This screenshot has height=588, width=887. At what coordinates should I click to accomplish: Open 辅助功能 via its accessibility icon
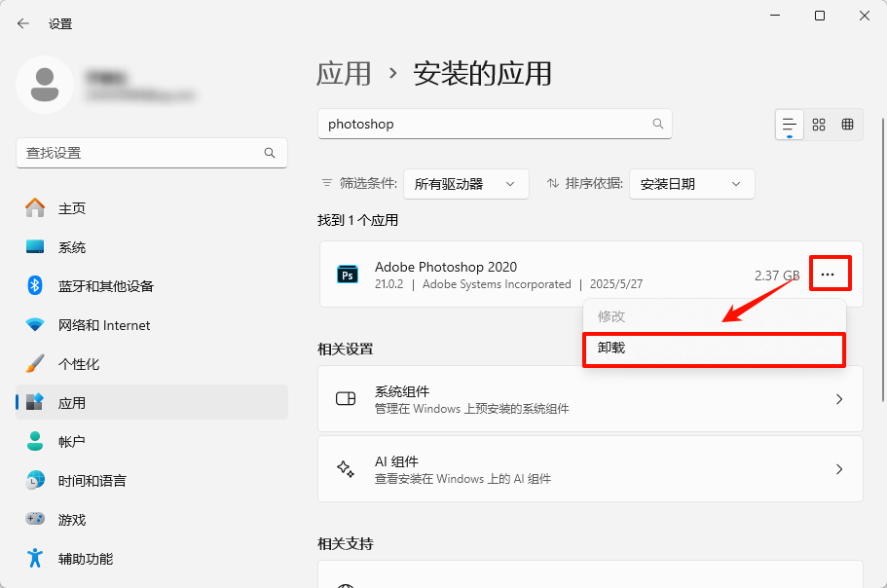(37, 558)
